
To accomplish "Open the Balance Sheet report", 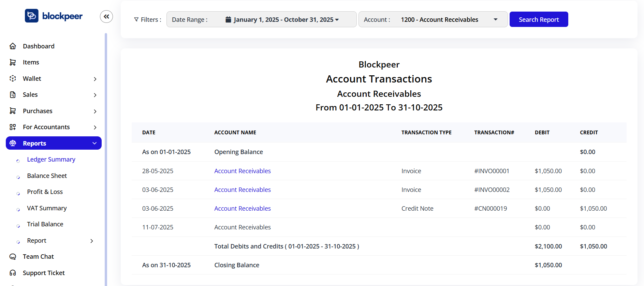I will [x=47, y=176].
